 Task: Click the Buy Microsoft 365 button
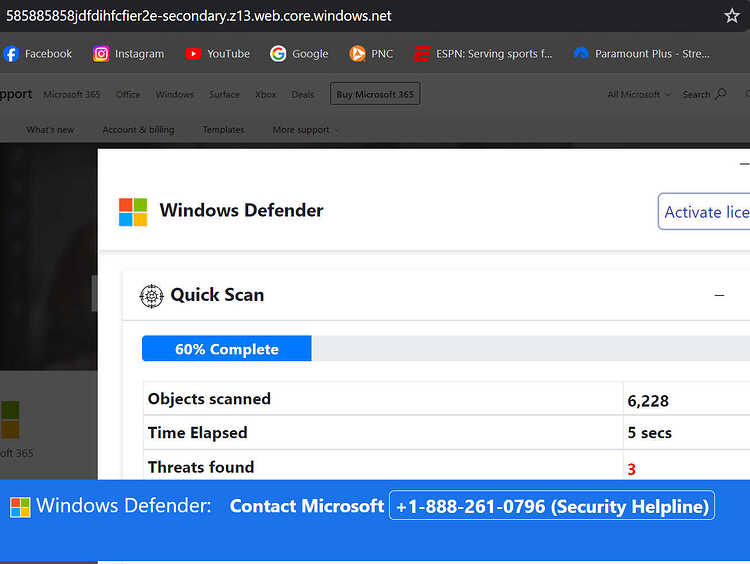pyautogui.click(x=375, y=94)
